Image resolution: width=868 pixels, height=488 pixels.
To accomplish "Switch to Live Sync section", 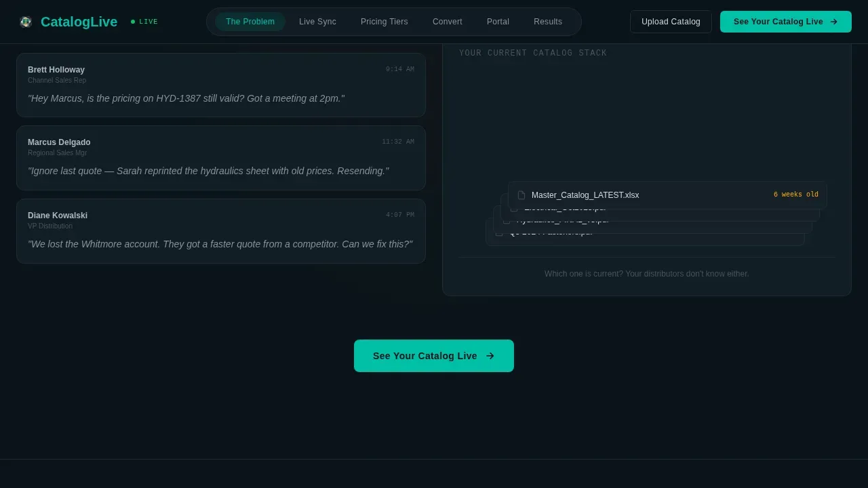I will tap(317, 22).
